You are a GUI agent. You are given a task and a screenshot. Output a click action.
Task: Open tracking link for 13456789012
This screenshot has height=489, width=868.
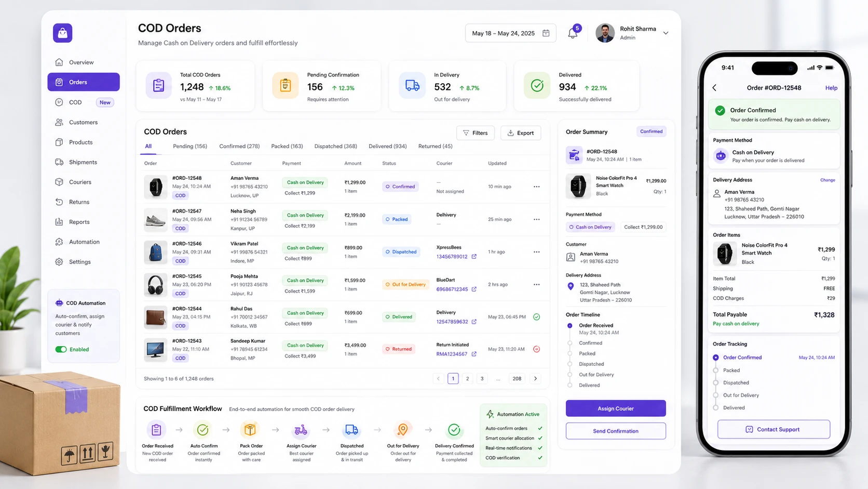coord(474,257)
